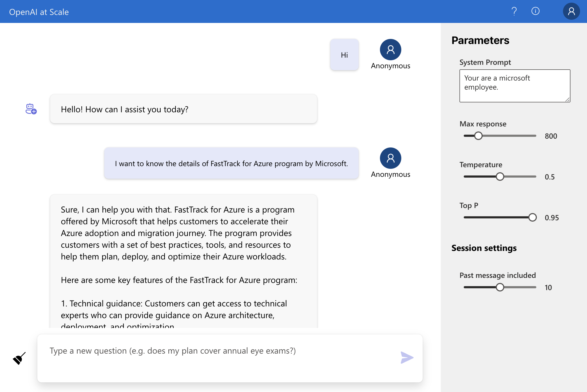
Task: Open the info circle icon
Action: (x=535, y=11)
